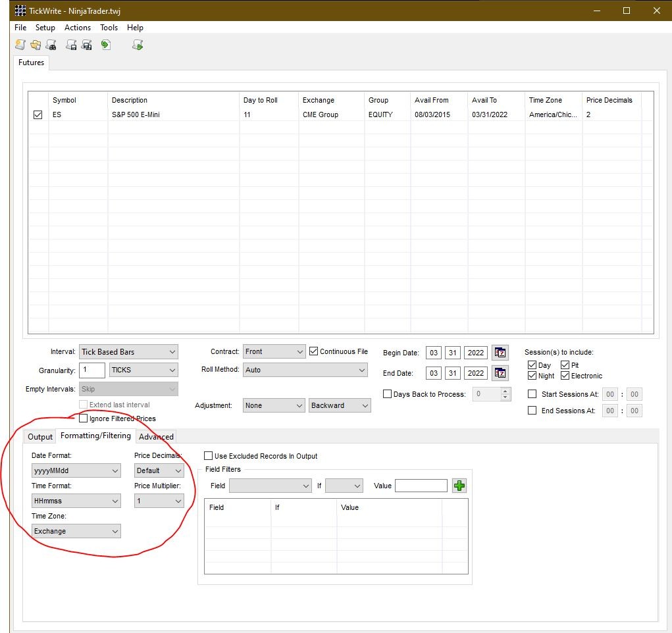Click the green plus add filter icon
Image resolution: width=672 pixels, height=633 pixels.
click(x=459, y=486)
